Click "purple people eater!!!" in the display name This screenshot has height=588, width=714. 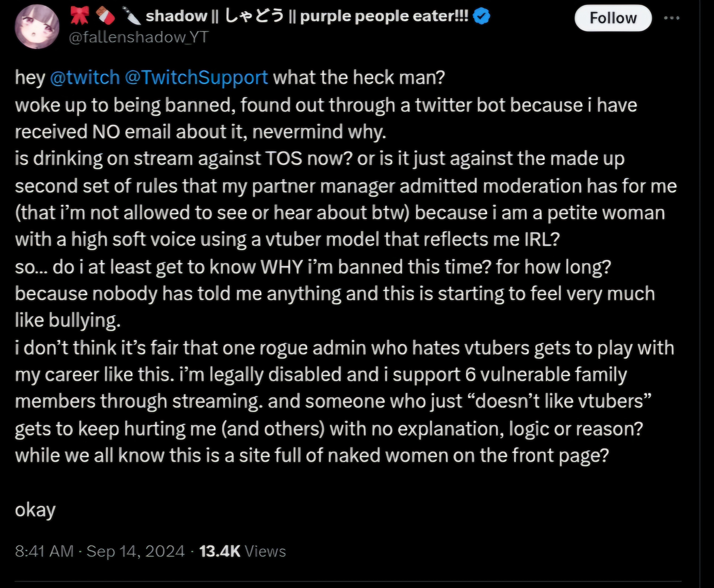click(x=384, y=16)
